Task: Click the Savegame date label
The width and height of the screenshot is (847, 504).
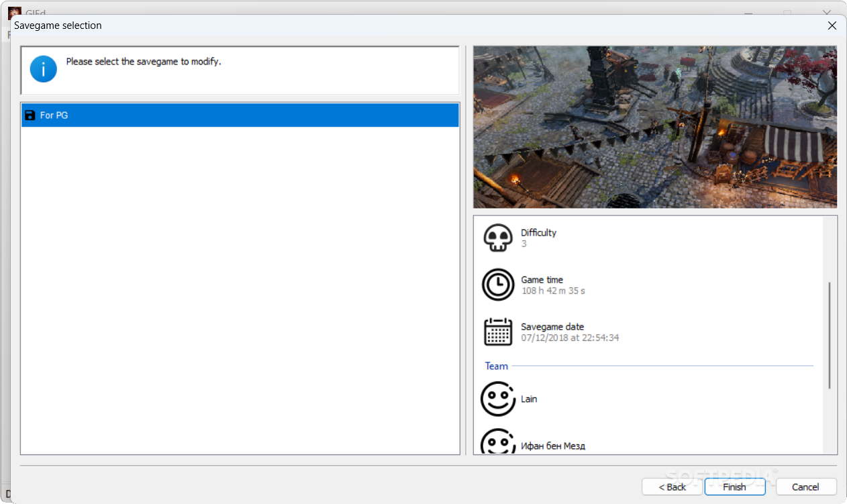Action: click(552, 327)
